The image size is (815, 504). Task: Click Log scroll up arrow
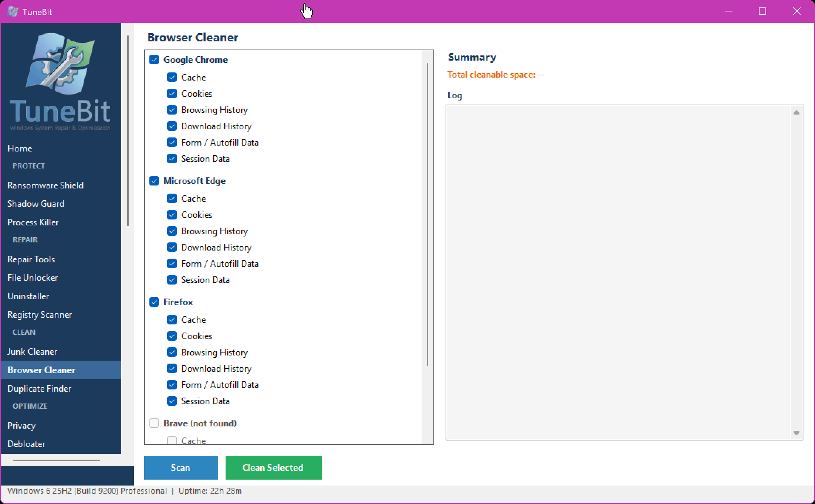pos(797,112)
